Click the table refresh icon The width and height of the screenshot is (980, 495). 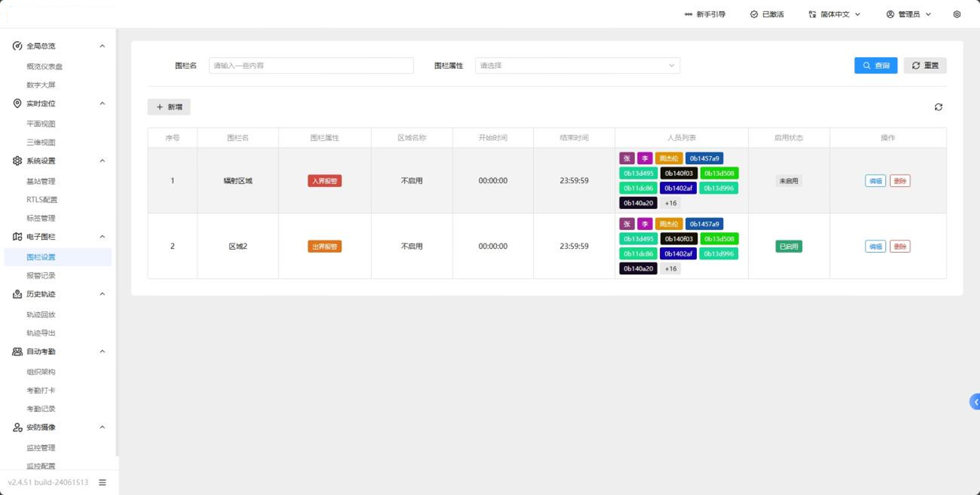(938, 107)
